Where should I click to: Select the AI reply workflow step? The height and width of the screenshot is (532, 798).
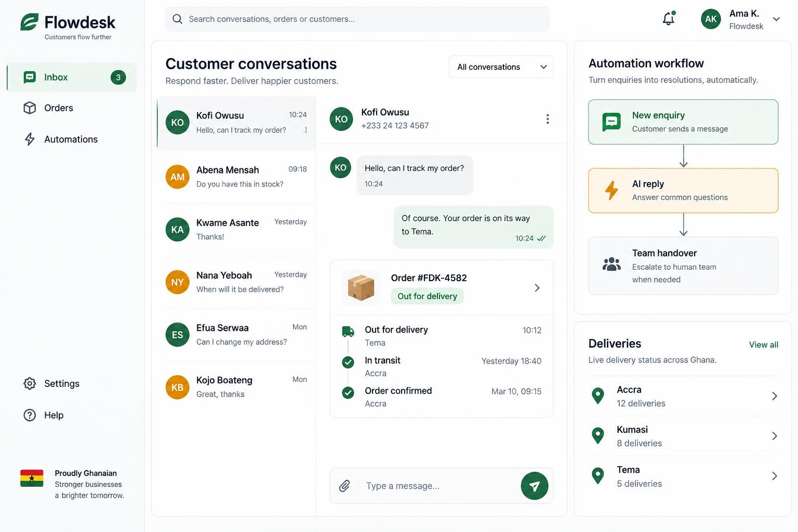(683, 191)
